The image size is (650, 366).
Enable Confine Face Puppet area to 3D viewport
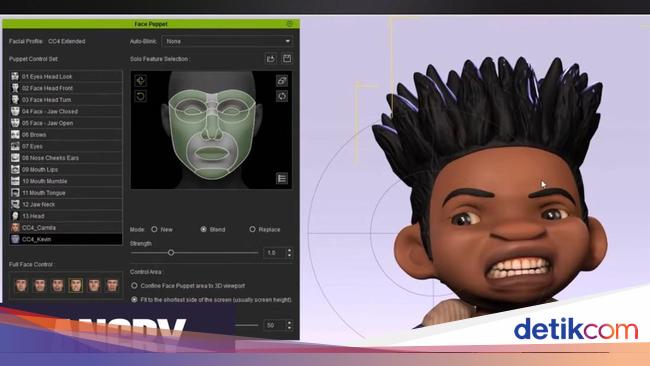[134, 286]
